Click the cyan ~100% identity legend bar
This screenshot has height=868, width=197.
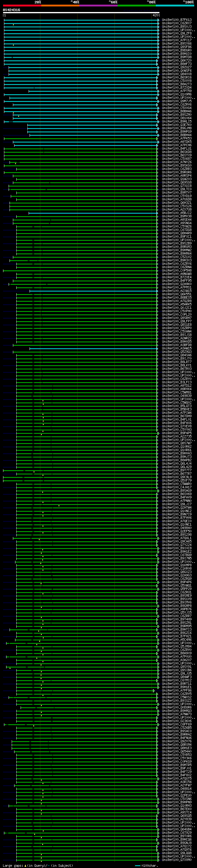tap(175, 6)
